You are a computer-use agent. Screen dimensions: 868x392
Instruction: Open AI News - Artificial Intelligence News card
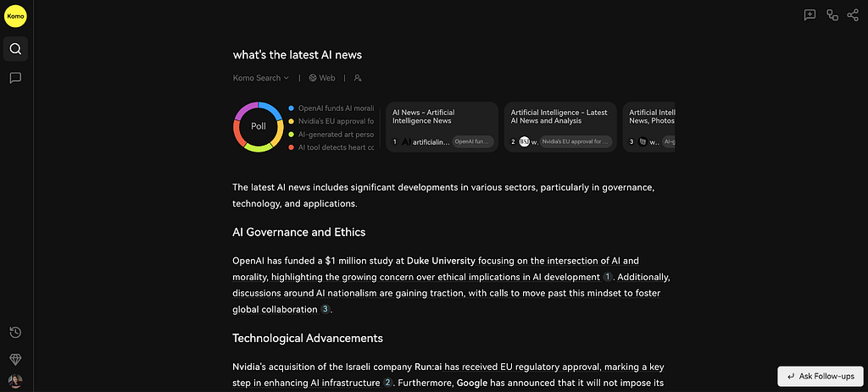point(442,127)
